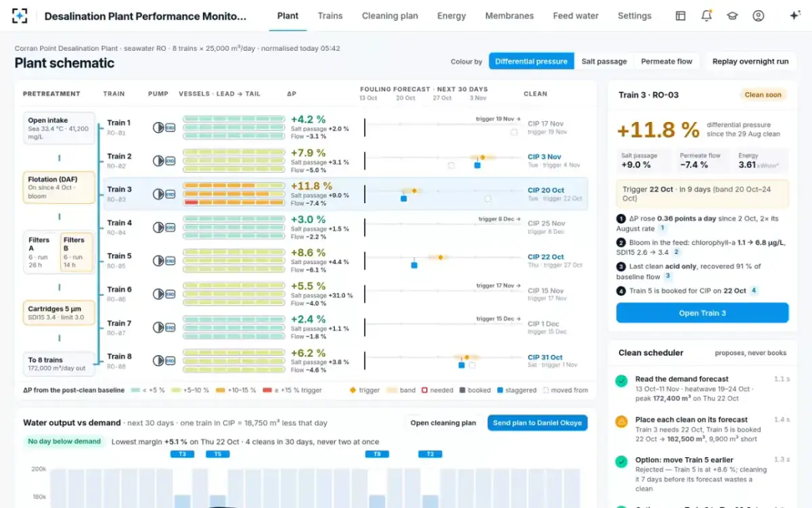Open the training cap icon
The width and height of the screenshot is (812, 508).
point(732,16)
